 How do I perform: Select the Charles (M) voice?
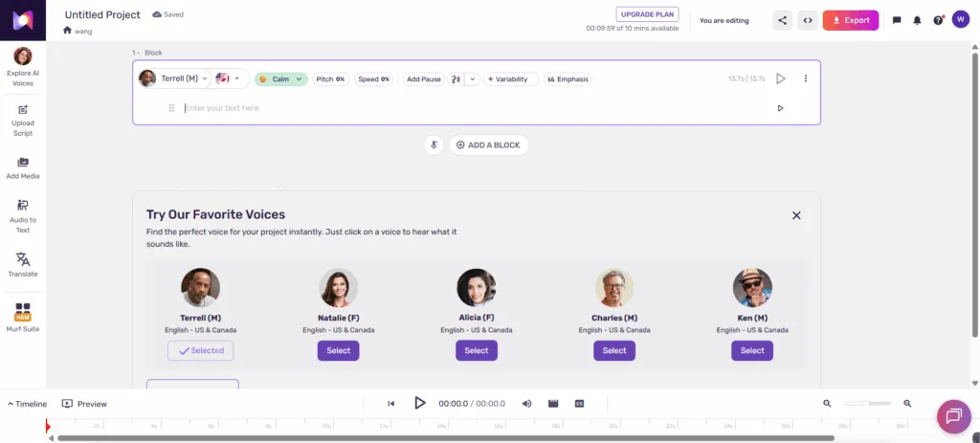(614, 350)
